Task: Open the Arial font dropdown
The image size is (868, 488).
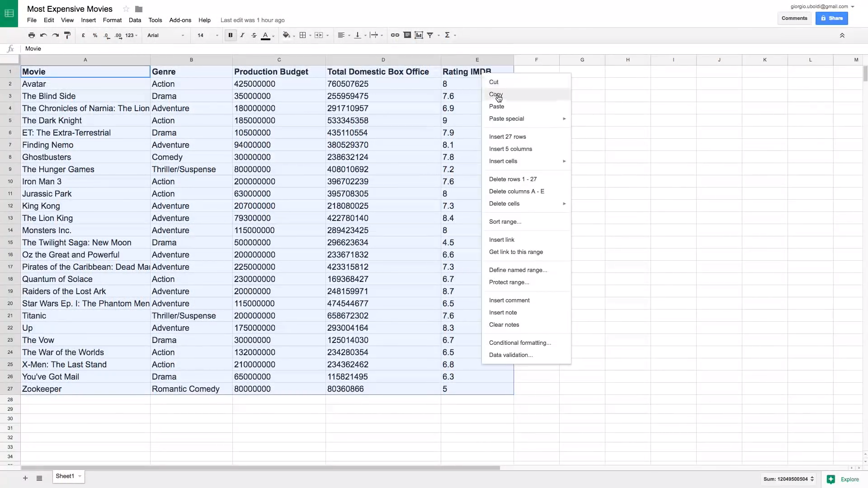Action: pyautogui.click(x=165, y=35)
